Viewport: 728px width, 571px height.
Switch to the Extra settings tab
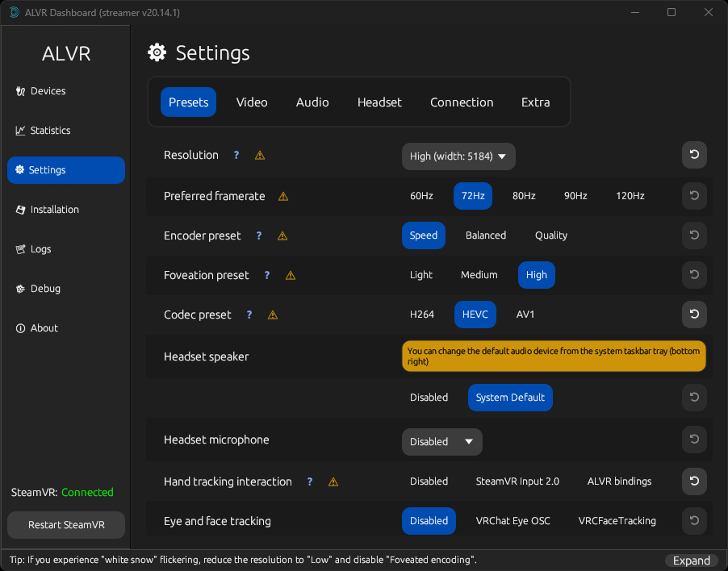pos(535,102)
